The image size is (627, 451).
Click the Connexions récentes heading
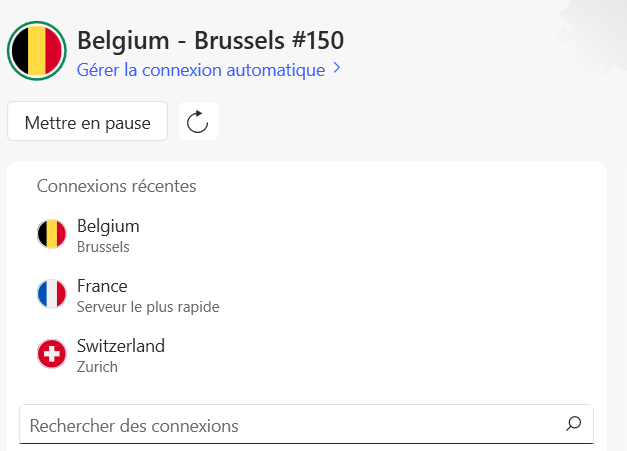[x=116, y=186]
